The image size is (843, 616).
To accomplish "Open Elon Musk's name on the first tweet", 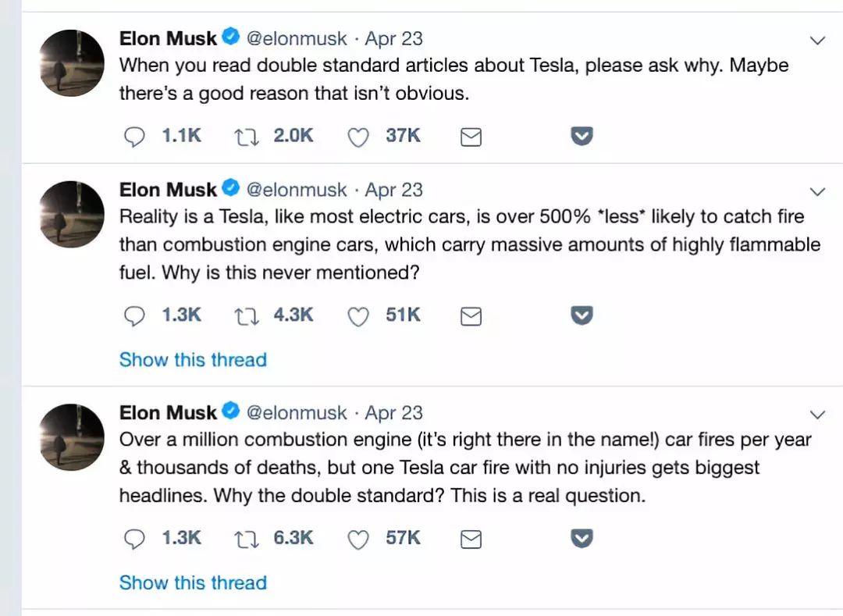I will click(168, 37).
